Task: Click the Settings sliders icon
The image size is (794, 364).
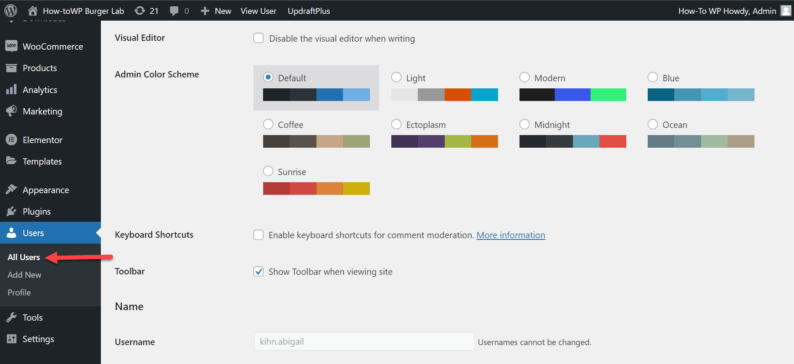Action: [x=11, y=339]
